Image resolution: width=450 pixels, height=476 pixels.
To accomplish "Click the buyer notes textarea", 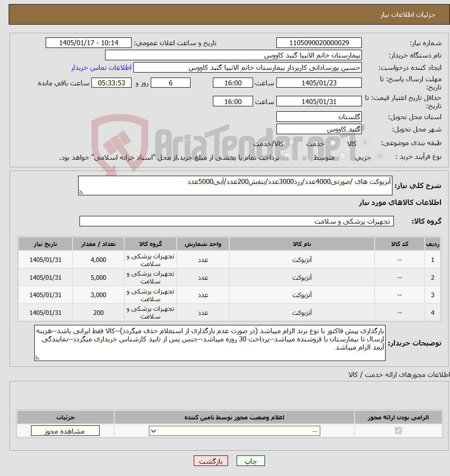I will [x=210, y=343].
